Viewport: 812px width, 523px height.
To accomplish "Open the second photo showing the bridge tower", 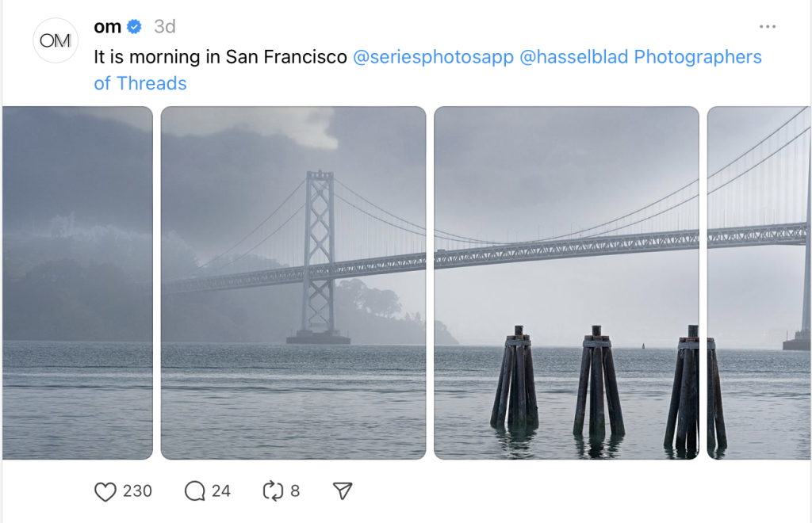I will click(293, 283).
